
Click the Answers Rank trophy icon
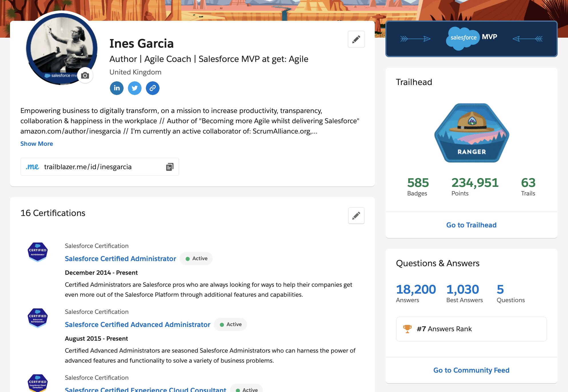coord(407,329)
